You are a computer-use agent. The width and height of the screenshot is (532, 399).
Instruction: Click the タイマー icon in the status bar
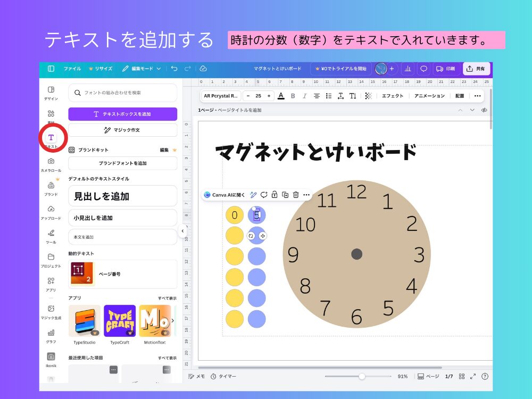pyautogui.click(x=213, y=376)
